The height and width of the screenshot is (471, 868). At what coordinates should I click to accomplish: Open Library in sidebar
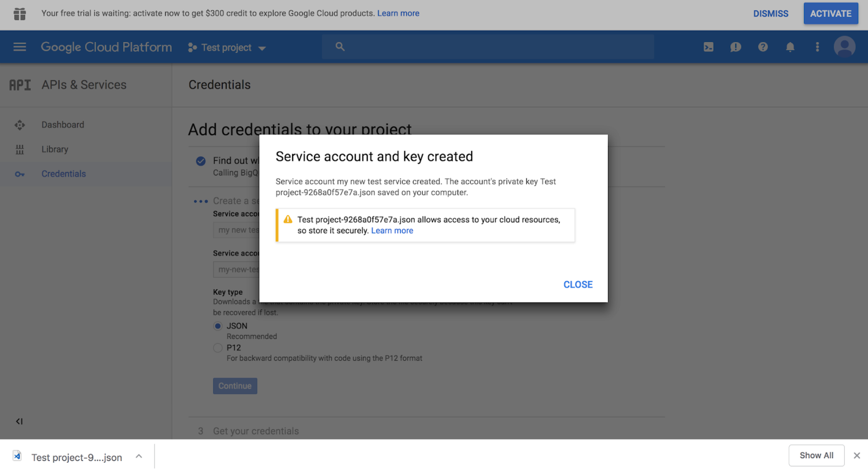(x=55, y=149)
